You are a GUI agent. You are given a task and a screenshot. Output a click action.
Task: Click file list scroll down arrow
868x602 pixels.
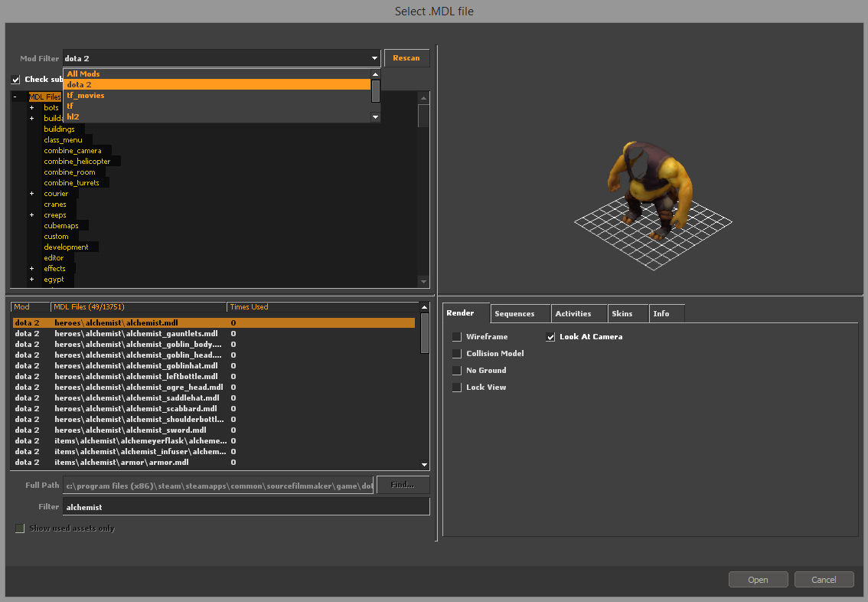click(425, 465)
